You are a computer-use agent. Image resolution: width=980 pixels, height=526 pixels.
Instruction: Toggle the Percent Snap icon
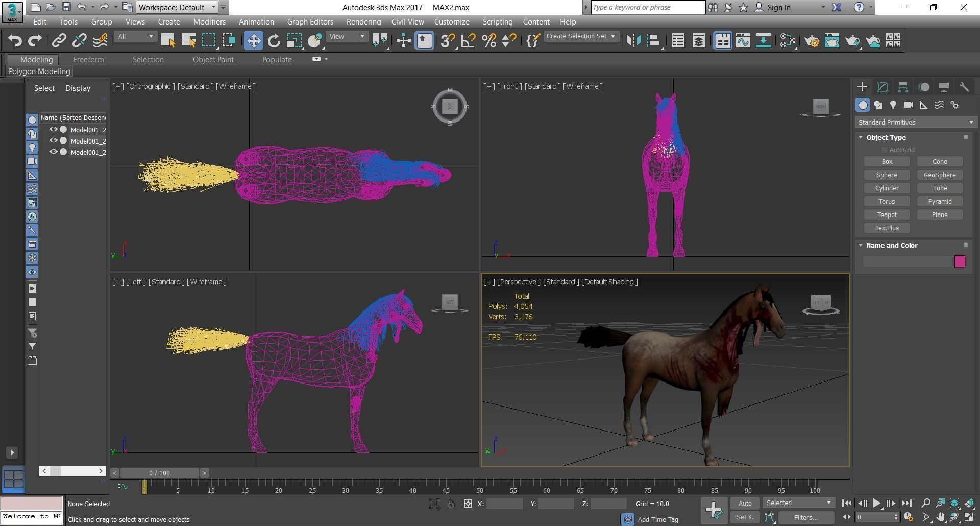(489, 41)
